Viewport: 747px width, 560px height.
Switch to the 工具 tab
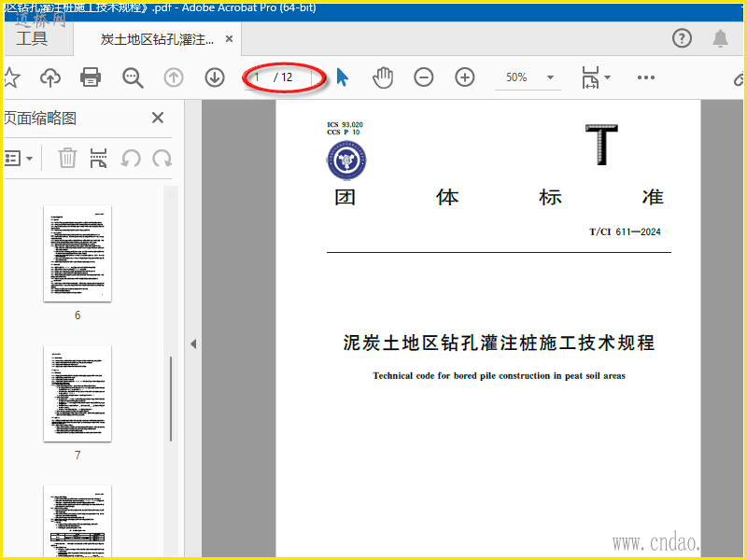click(32, 38)
